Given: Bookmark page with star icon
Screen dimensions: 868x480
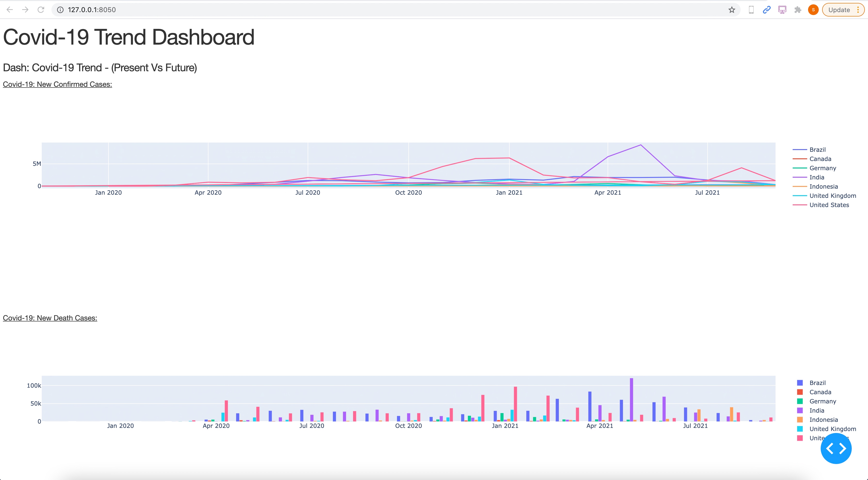Looking at the screenshot, I should (732, 10).
